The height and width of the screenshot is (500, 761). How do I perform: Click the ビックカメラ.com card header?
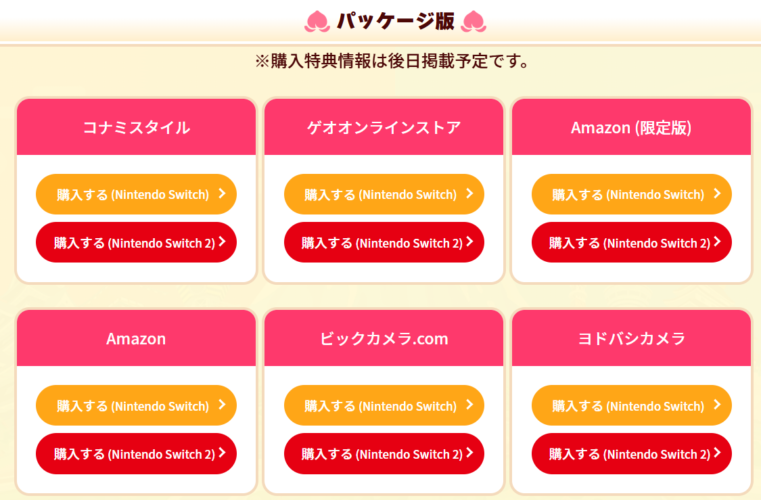[384, 338]
